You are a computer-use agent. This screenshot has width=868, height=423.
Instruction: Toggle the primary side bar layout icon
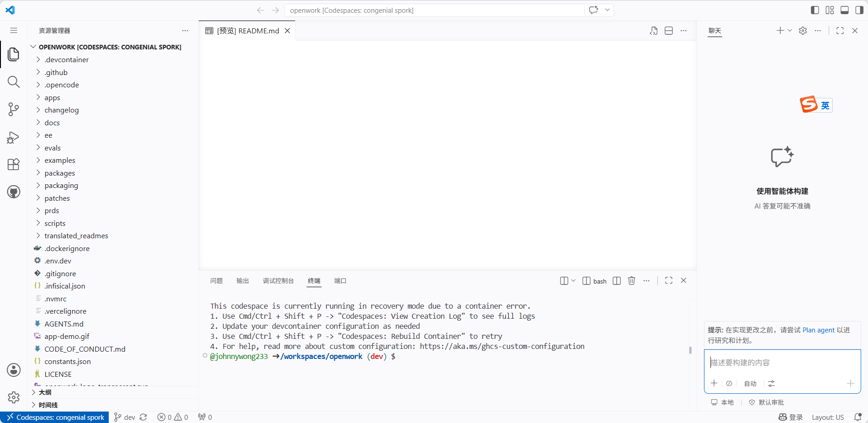[x=815, y=10]
